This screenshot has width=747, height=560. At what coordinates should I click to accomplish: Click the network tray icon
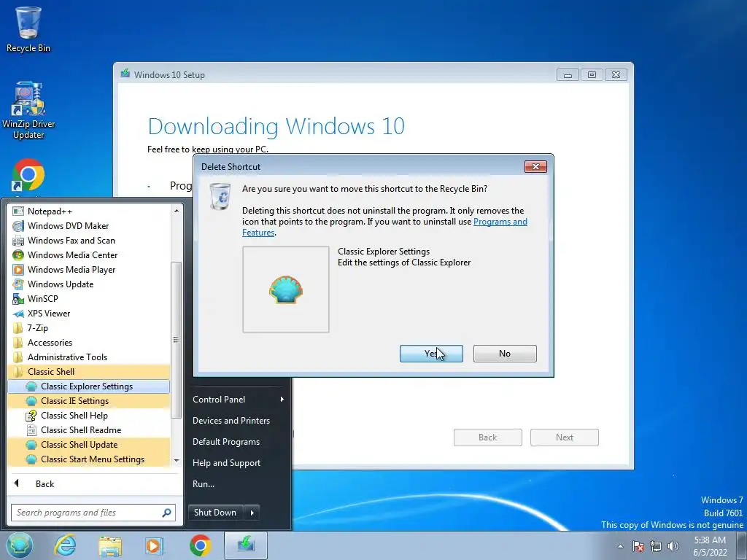(x=656, y=546)
